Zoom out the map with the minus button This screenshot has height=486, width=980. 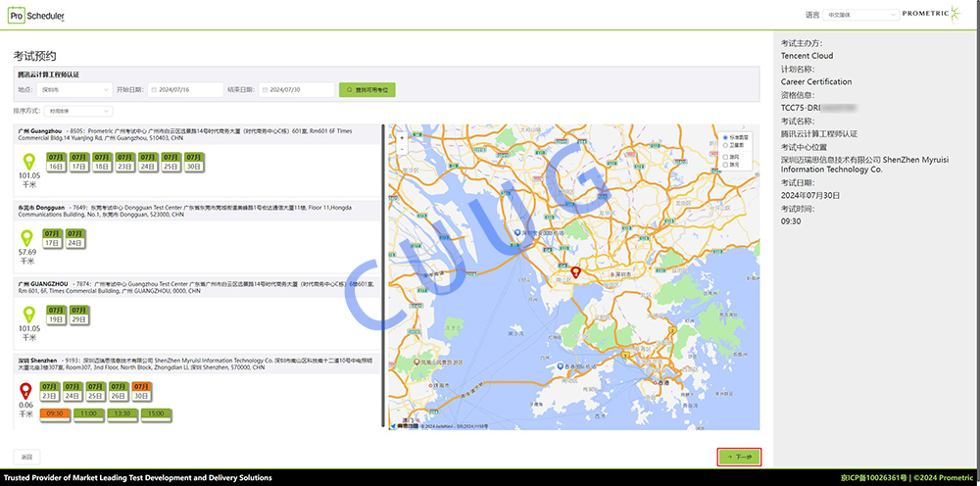point(401,149)
